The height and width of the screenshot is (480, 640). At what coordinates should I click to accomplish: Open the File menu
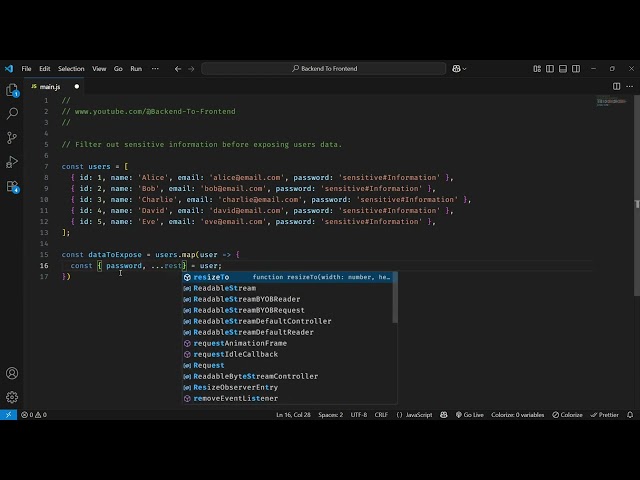click(x=27, y=69)
